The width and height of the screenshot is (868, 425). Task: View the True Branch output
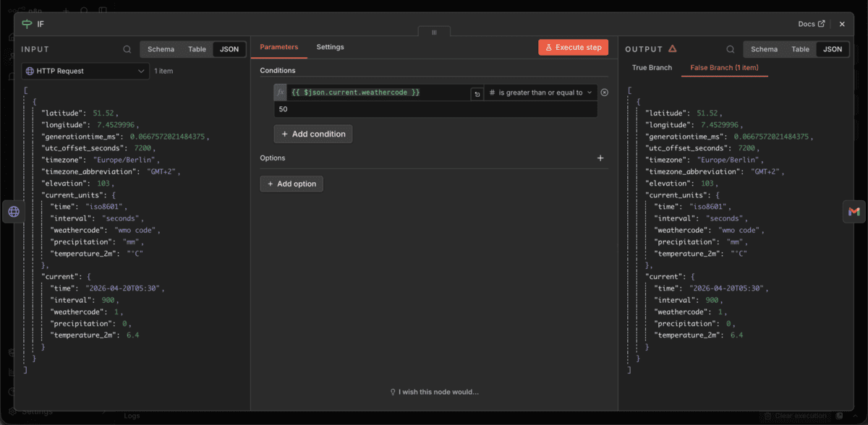pos(652,67)
